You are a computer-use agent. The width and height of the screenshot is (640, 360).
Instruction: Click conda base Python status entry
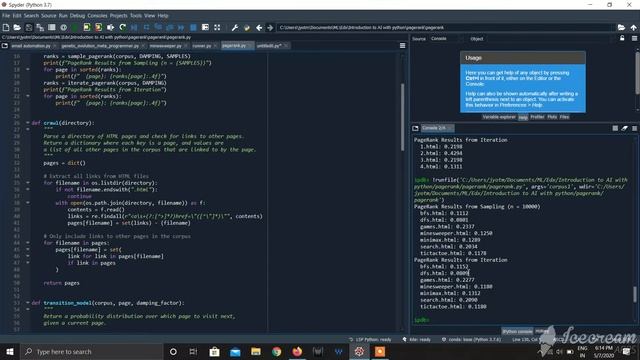click(471, 340)
